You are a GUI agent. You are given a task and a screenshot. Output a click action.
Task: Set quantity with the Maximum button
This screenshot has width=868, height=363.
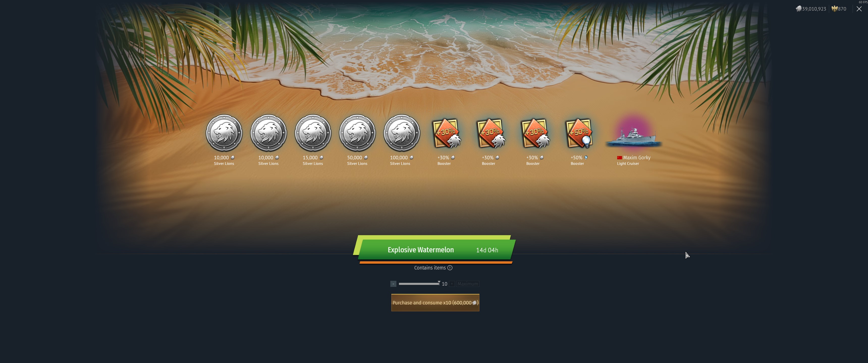coord(468,284)
